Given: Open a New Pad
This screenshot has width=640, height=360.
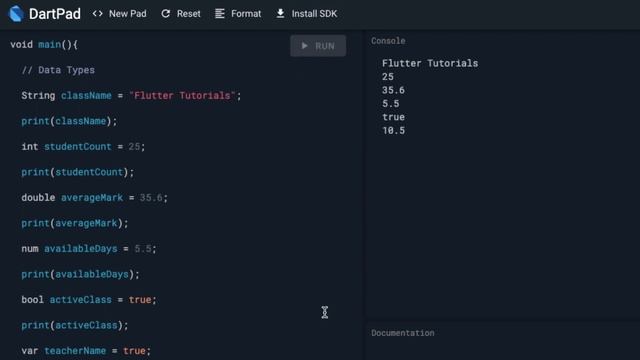Looking at the screenshot, I should coord(120,13).
